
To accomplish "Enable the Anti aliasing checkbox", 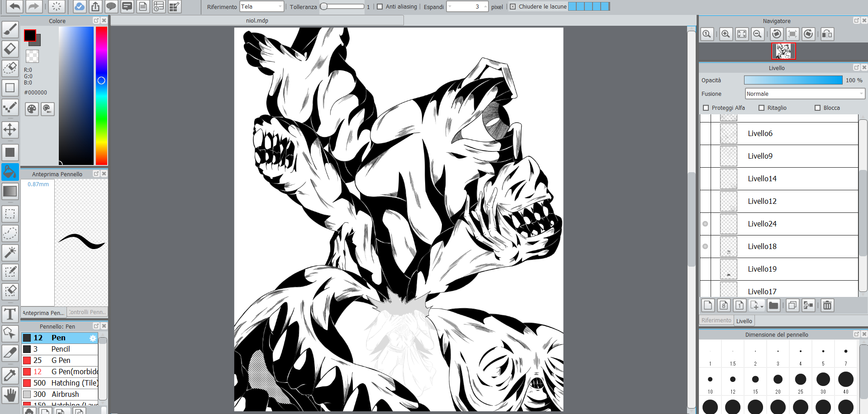I will coord(380,7).
